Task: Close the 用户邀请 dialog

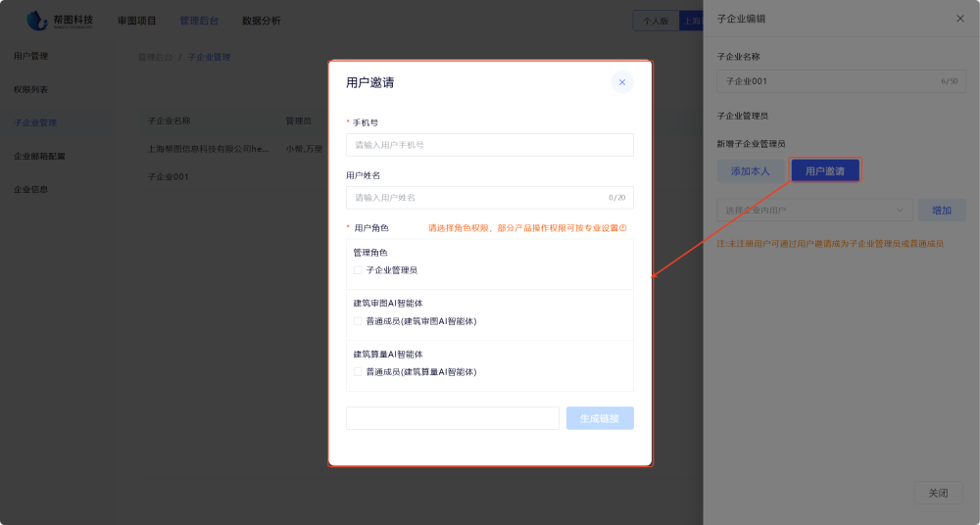Action: (x=621, y=82)
